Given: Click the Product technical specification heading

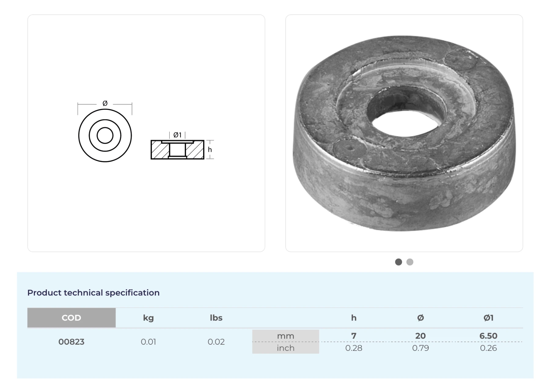Looking at the screenshot, I should tap(94, 293).
